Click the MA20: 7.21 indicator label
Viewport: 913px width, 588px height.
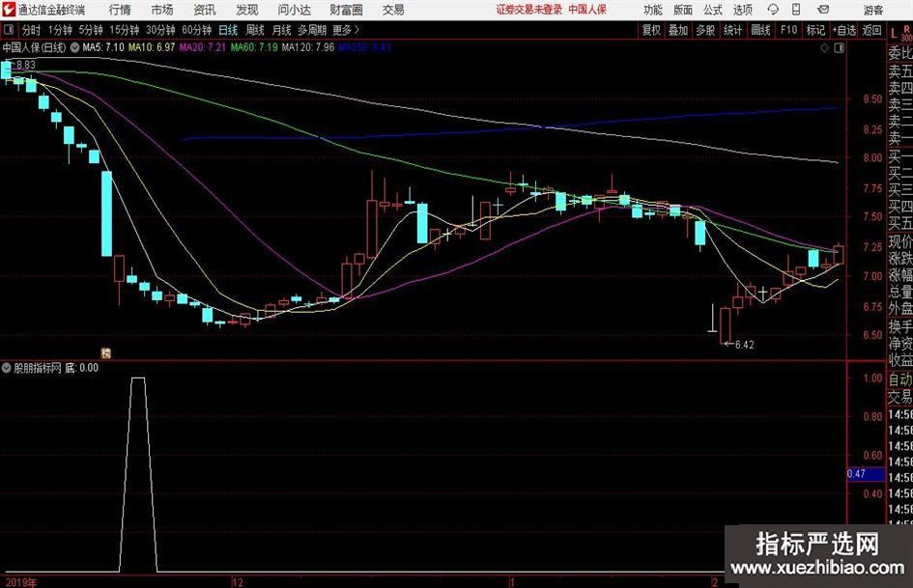(202, 47)
